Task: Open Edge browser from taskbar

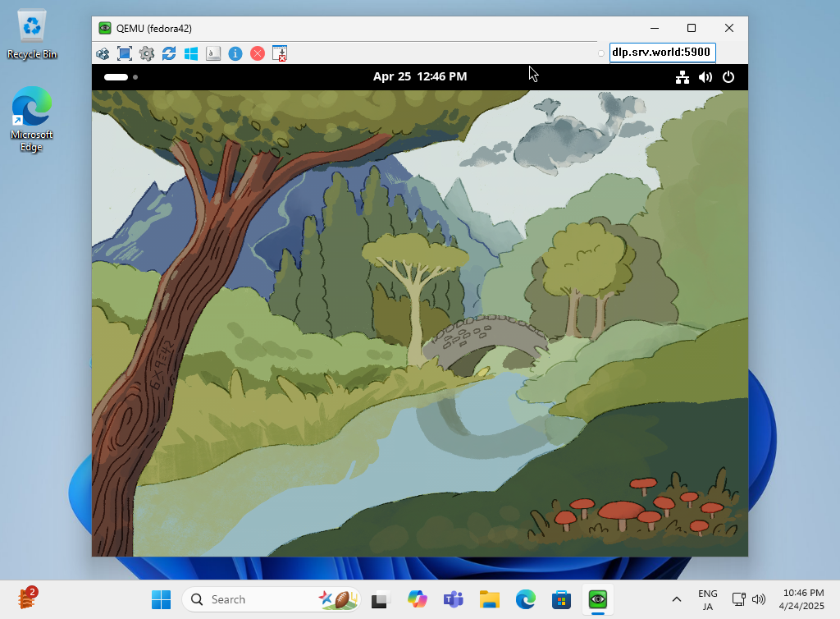Action: (526, 599)
